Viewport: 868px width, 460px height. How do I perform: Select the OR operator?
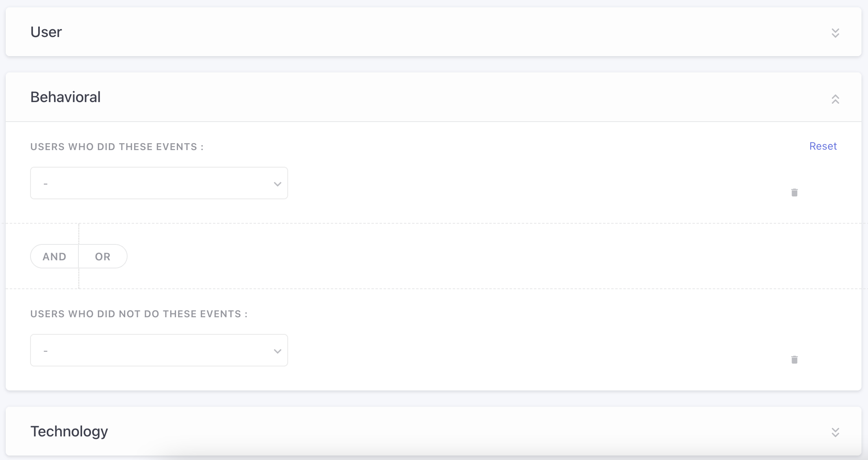click(x=103, y=257)
